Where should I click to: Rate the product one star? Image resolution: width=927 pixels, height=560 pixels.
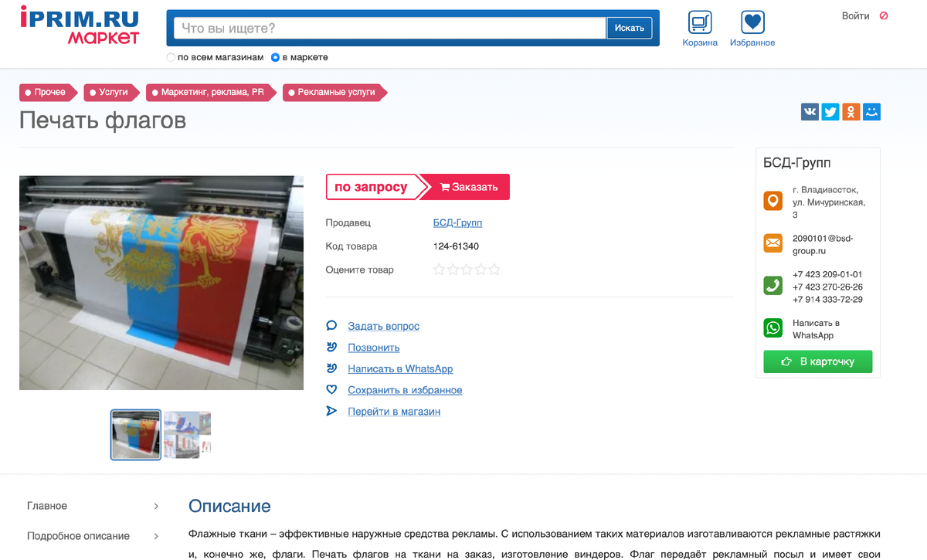(440, 270)
